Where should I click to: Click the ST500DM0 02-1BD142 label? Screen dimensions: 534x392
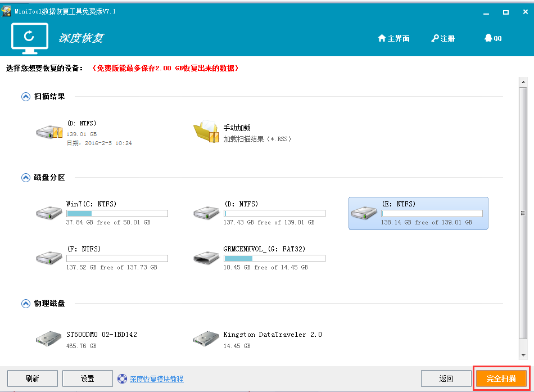point(102,335)
